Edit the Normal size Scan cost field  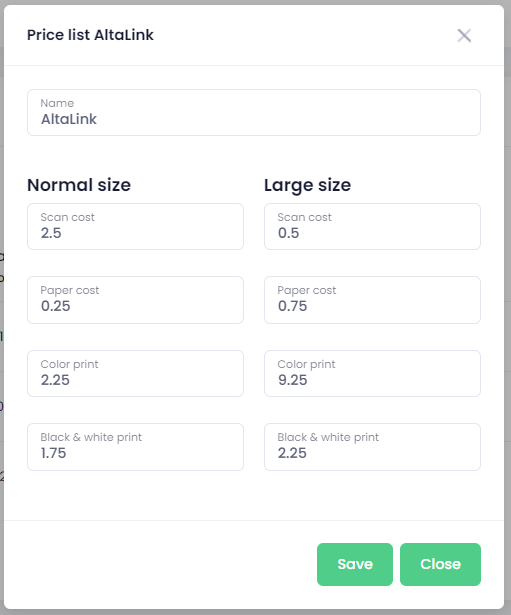(x=135, y=226)
